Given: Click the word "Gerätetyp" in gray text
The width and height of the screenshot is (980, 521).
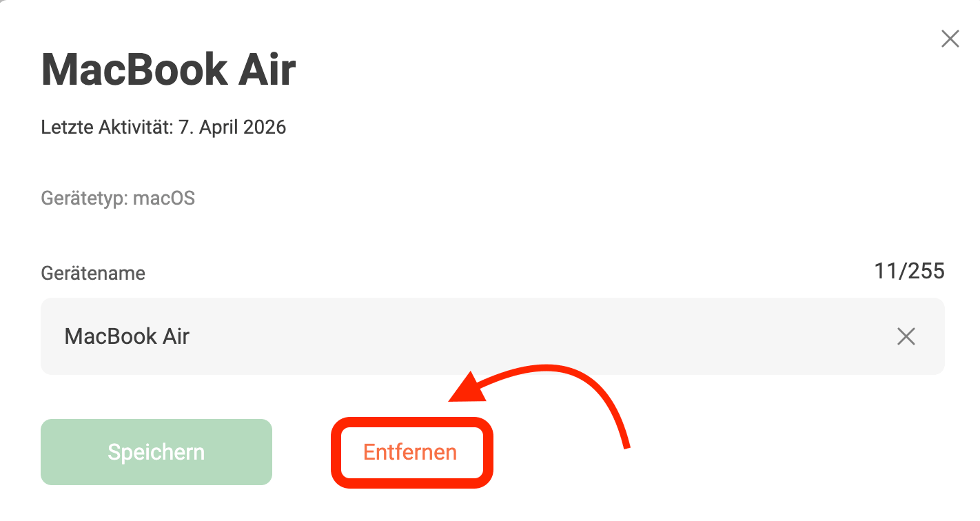Looking at the screenshot, I should point(83,198).
